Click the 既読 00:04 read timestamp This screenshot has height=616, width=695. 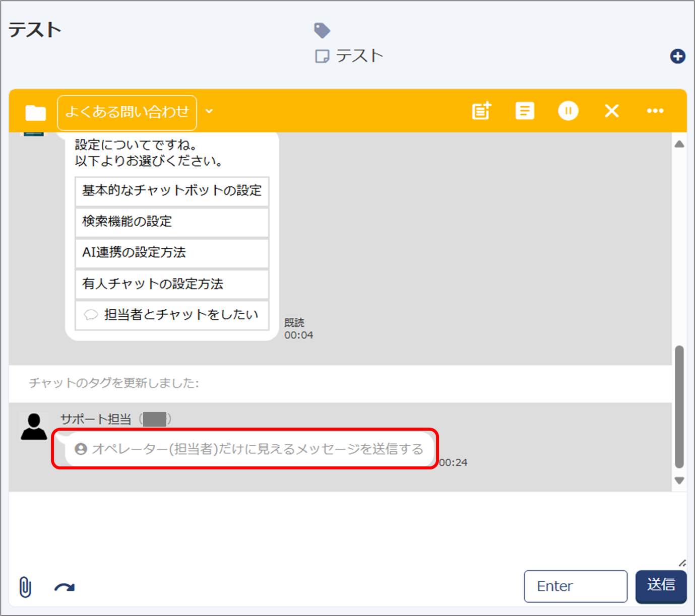coord(298,329)
